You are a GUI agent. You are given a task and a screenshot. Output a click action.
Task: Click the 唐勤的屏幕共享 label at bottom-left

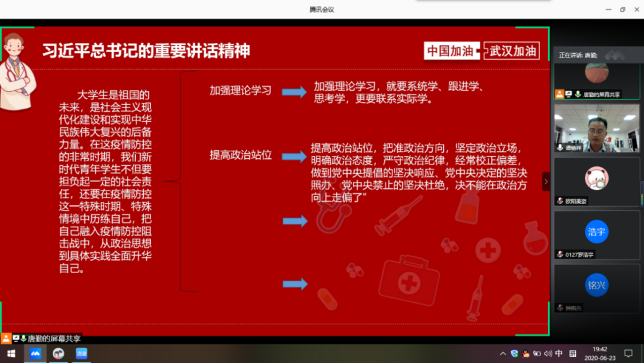tap(53, 339)
